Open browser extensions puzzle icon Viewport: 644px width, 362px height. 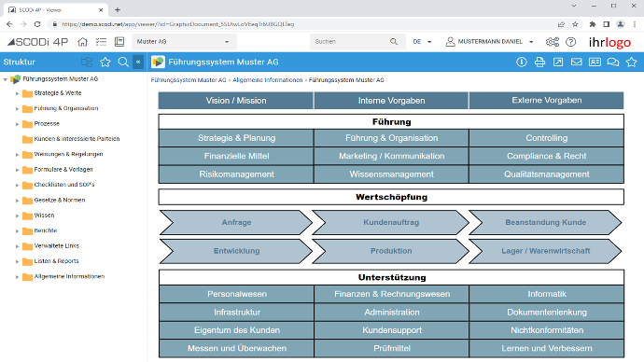click(593, 24)
